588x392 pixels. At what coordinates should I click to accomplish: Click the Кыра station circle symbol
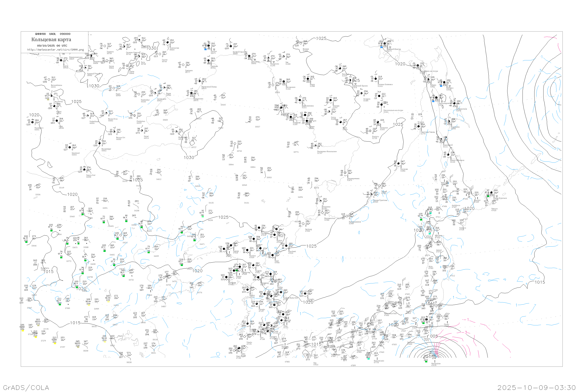pos(114,88)
